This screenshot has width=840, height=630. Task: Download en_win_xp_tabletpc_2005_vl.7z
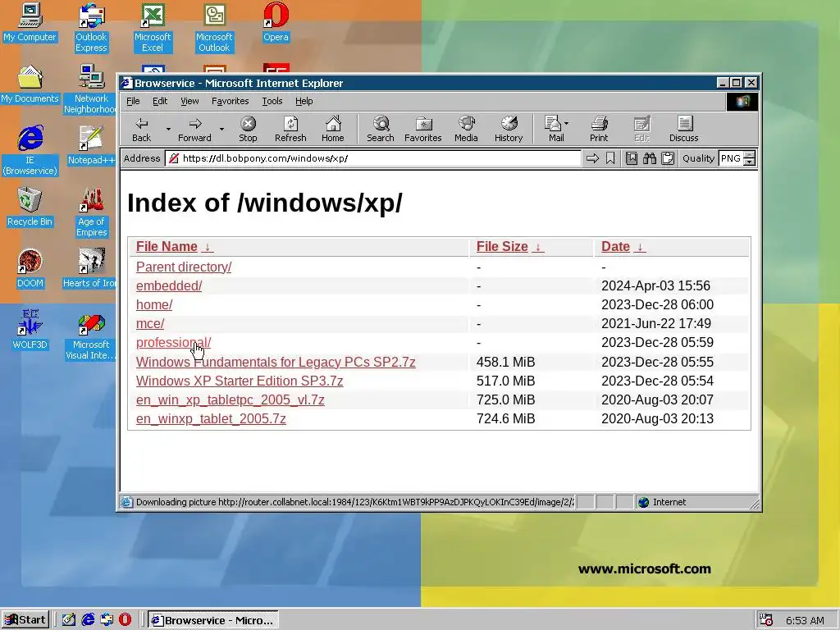pyautogui.click(x=231, y=399)
